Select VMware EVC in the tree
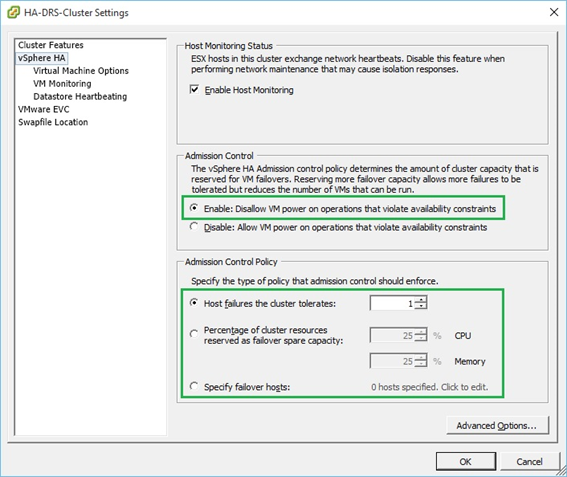Viewport: 567px width, 477px height. tap(43, 109)
